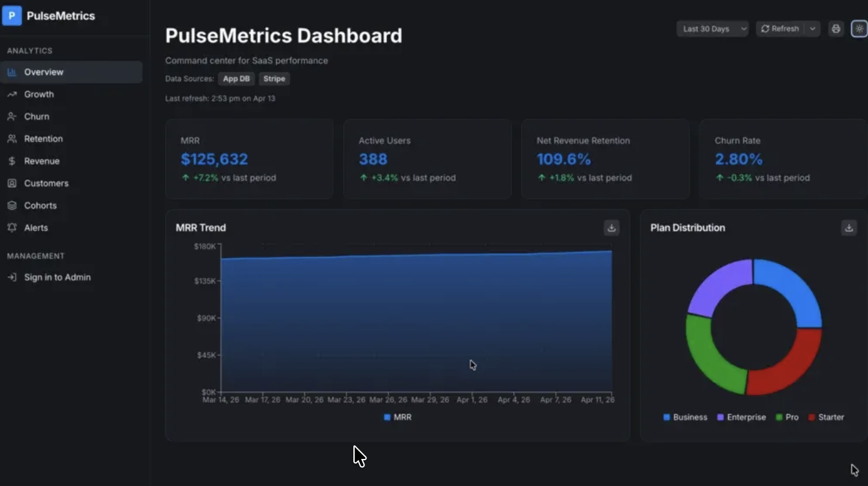Open the Overview page

tap(71, 72)
